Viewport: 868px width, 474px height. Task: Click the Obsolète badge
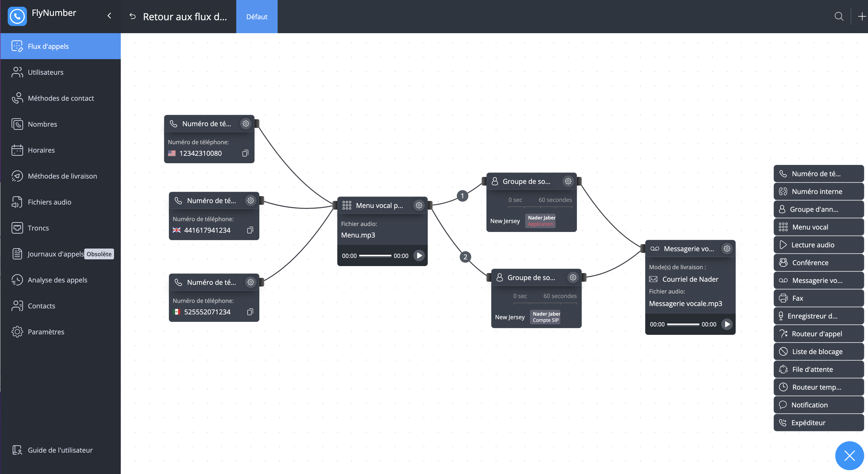pyautogui.click(x=99, y=254)
